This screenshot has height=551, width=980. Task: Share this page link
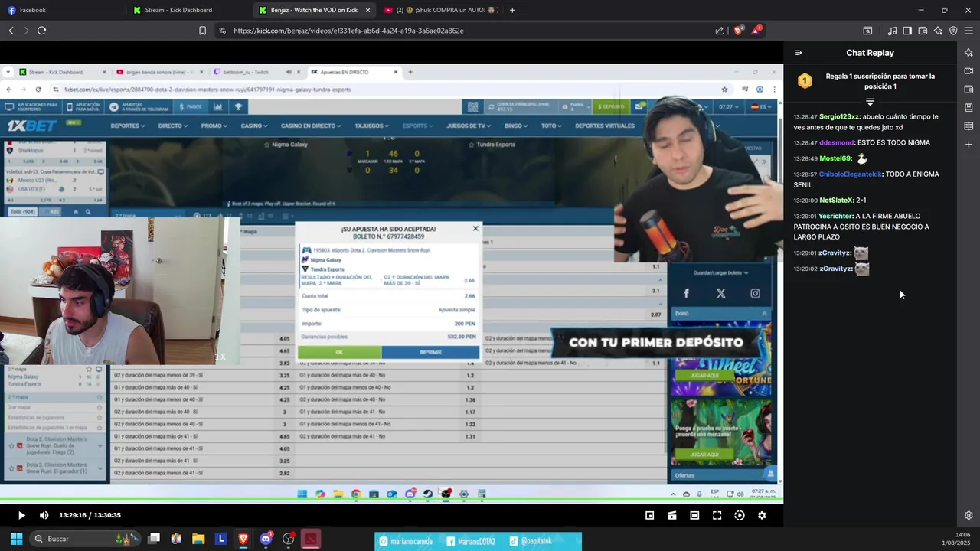point(720,31)
